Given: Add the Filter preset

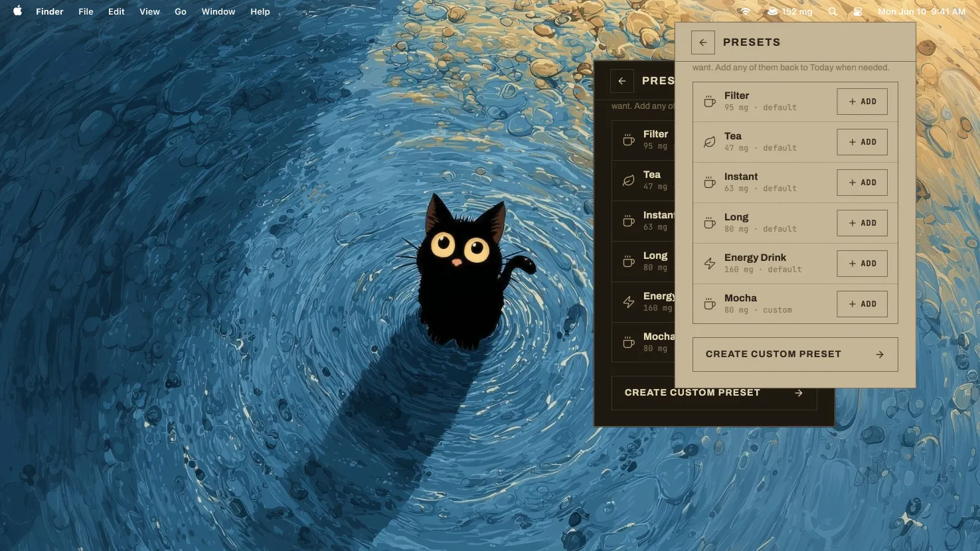Looking at the screenshot, I should [x=862, y=102].
